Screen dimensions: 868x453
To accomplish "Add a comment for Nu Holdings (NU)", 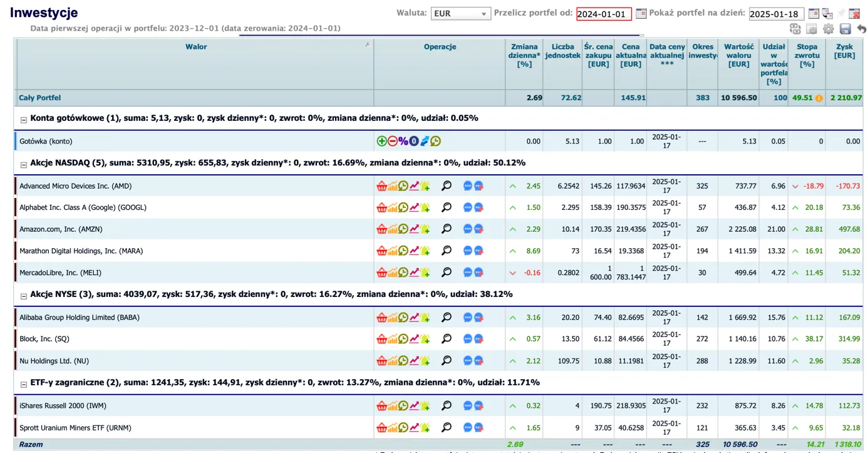I will click(478, 361).
